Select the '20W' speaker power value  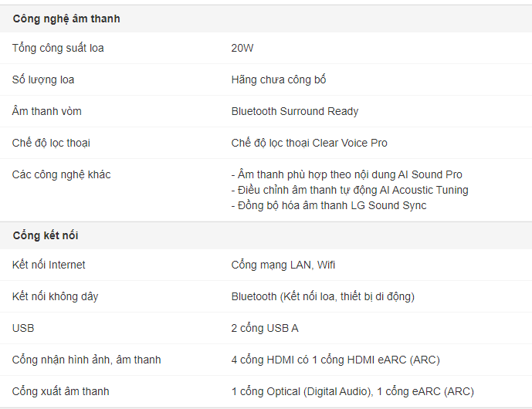242,48
